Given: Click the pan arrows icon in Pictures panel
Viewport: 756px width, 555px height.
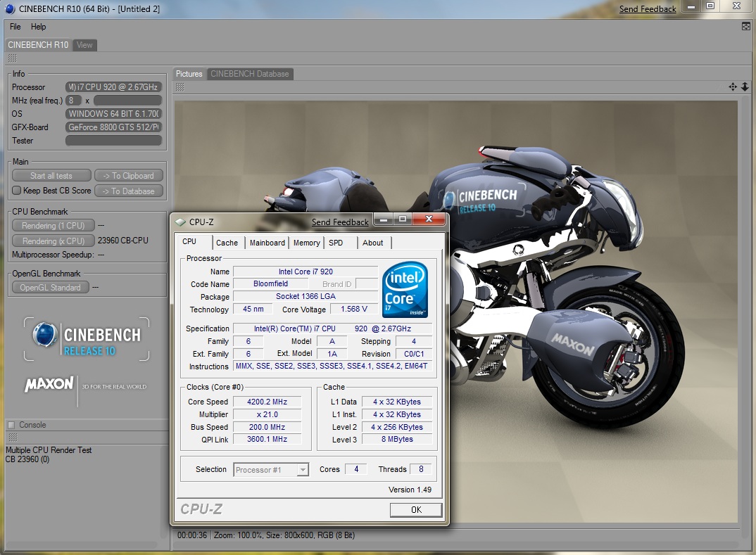Looking at the screenshot, I should [733, 87].
